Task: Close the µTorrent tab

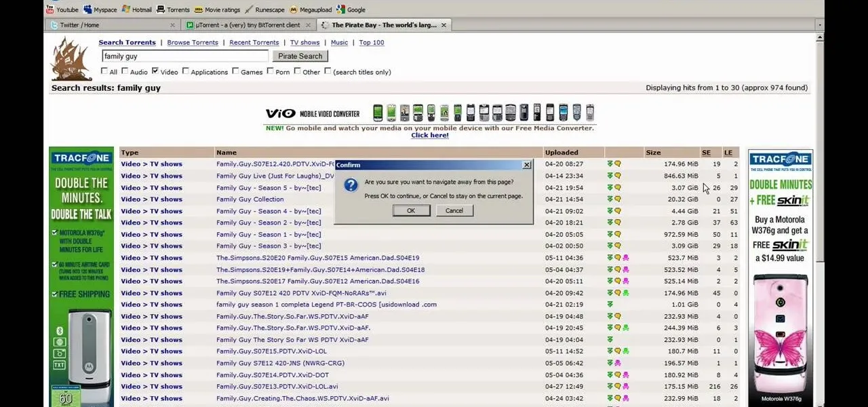Action: click(308, 25)
